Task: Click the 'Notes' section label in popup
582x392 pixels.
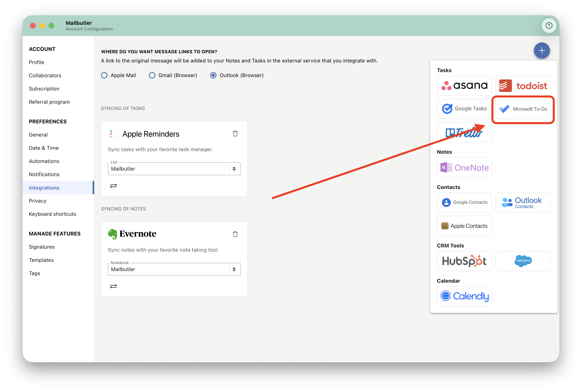Action: (x=444, y=152)
